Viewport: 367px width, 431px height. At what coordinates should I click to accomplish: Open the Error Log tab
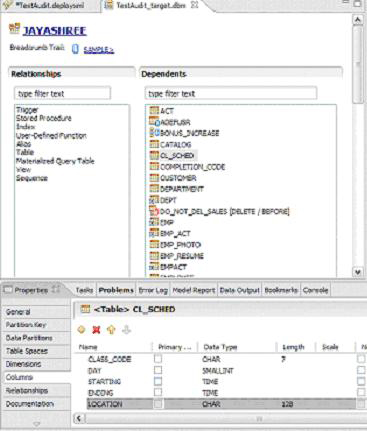point(153,290)
